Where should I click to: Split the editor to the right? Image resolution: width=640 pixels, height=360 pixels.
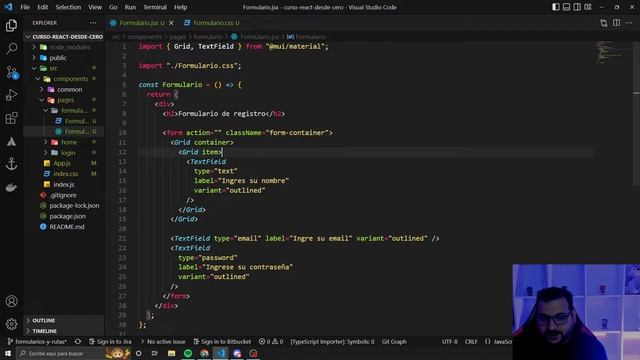(617, 23)
